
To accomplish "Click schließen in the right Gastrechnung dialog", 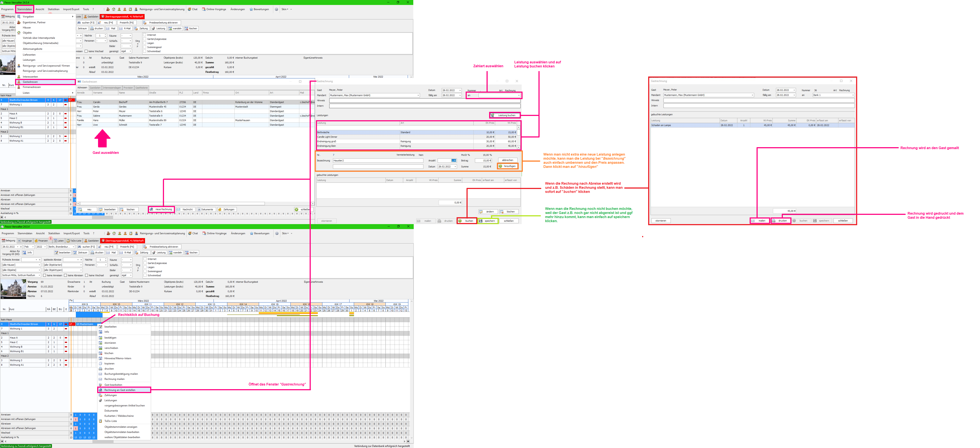I will 843,221.
